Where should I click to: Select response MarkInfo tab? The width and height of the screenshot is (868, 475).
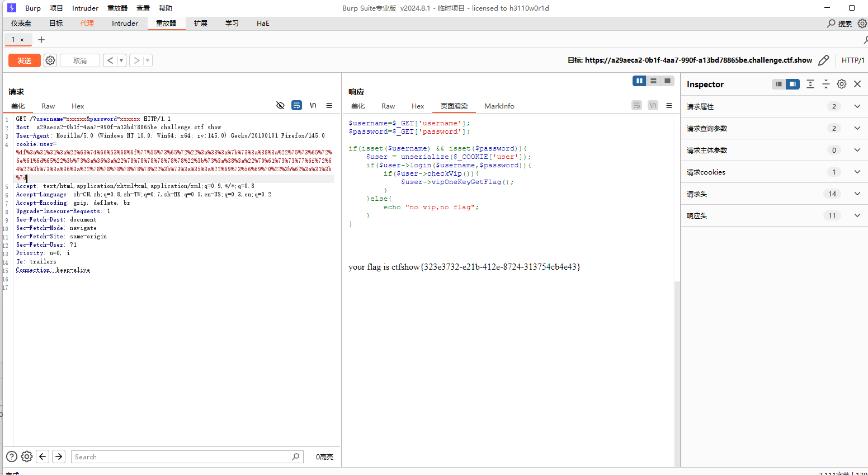(499, 106)
